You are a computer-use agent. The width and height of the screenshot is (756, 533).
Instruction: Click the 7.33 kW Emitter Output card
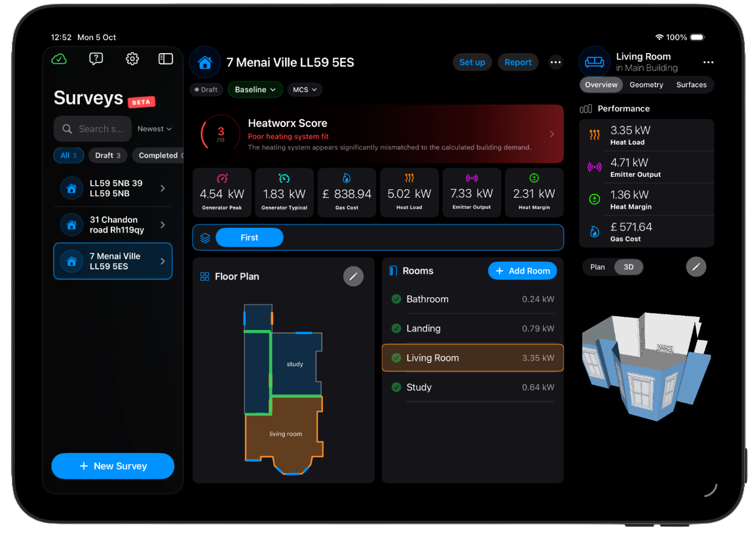tap(472, 193)
